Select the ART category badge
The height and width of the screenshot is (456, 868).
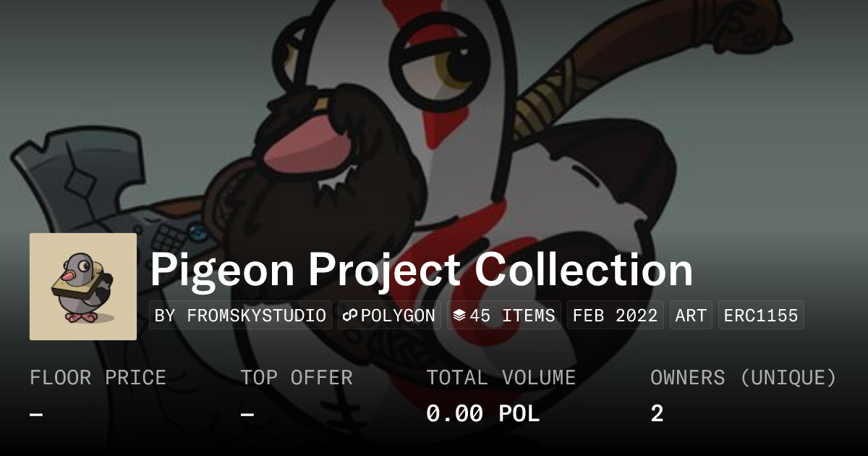pos(691,316)
